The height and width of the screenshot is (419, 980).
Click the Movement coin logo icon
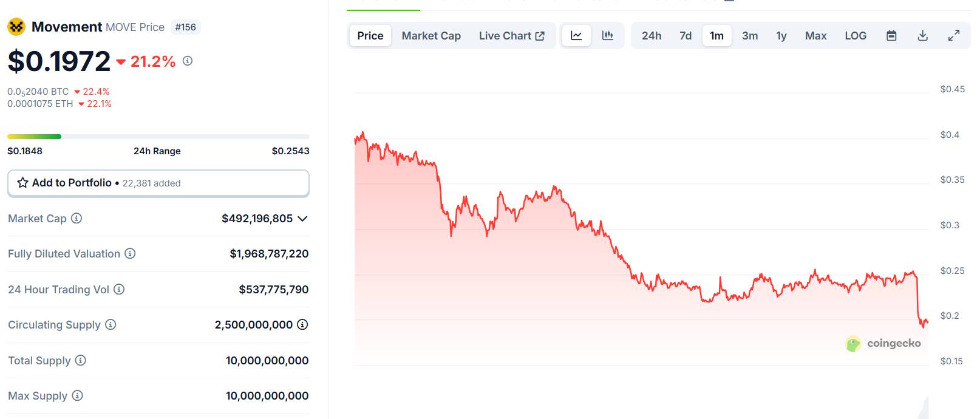tap(16, 27)
